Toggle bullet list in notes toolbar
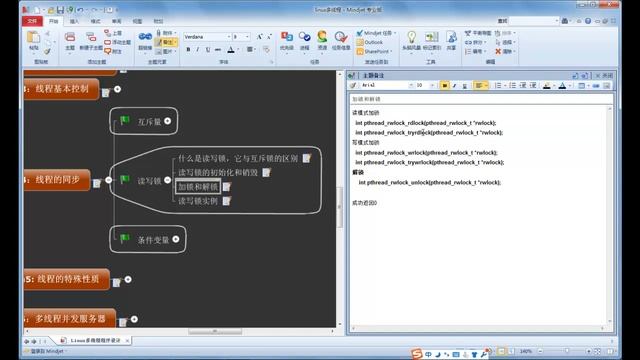The image size is (640, 360). pyautogui.click(x=512, y=85)
